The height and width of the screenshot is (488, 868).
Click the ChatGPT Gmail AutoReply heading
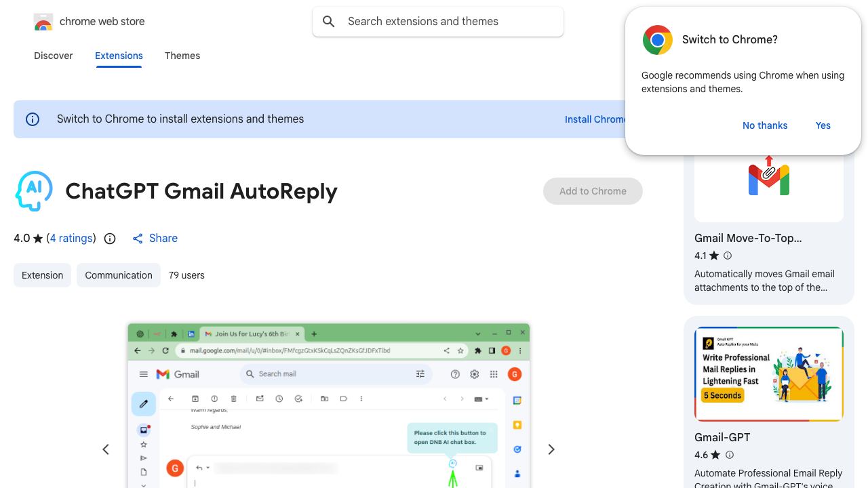pos(201,191)
